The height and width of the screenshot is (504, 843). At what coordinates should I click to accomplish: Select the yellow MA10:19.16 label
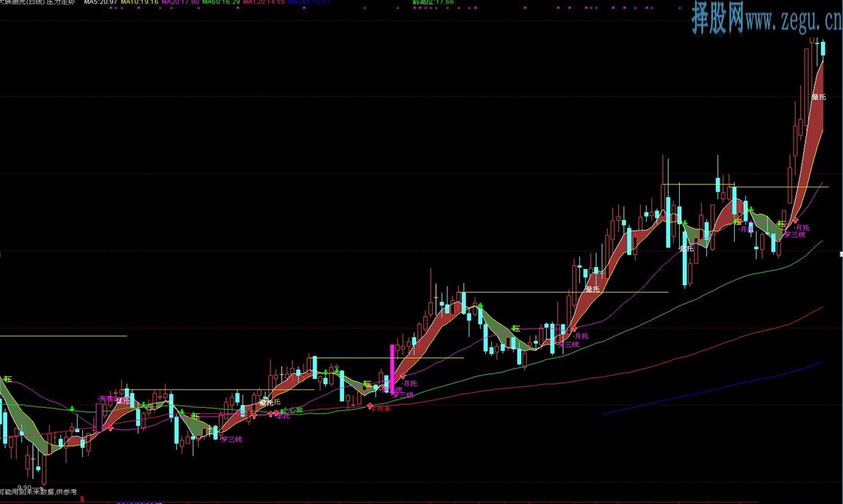[139, 2]
